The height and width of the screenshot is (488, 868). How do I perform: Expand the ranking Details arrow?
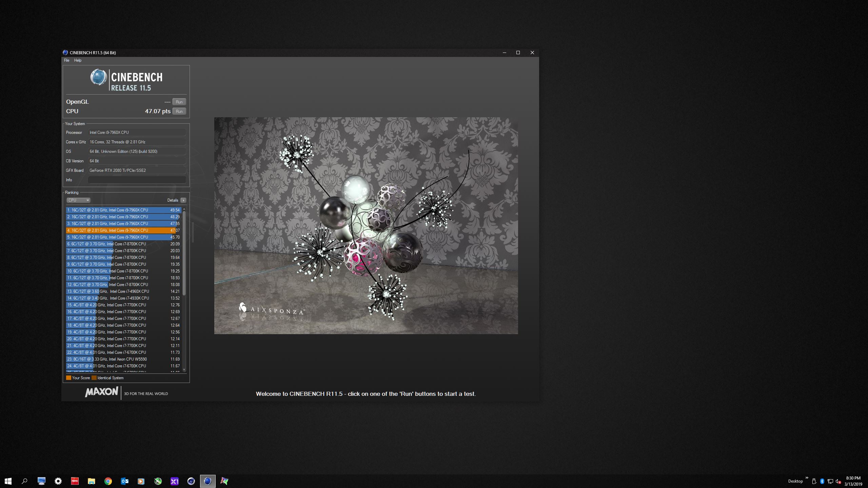click(183, 200)
